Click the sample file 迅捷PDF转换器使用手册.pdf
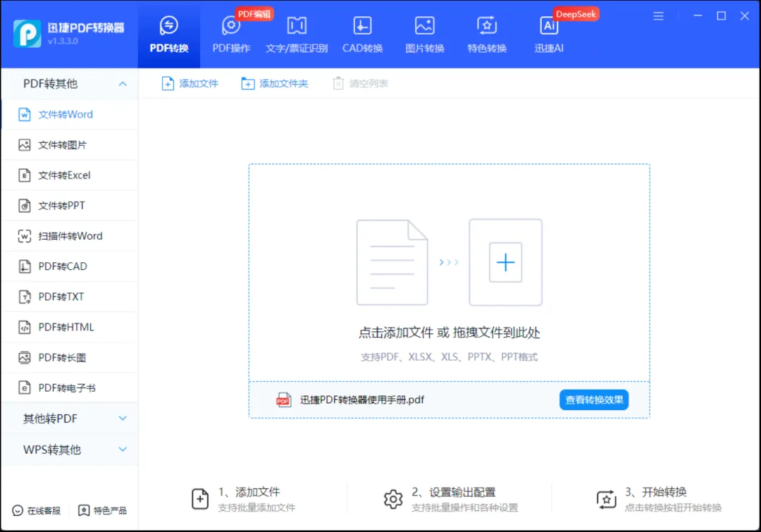Screen dimensions: 761x532 click(x=362, y=400)
